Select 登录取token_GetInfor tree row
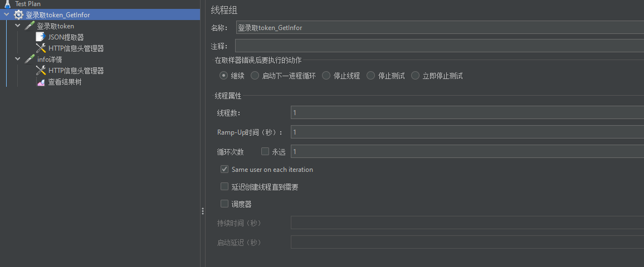Screen dimensions: 644x267 click(100, 15)
